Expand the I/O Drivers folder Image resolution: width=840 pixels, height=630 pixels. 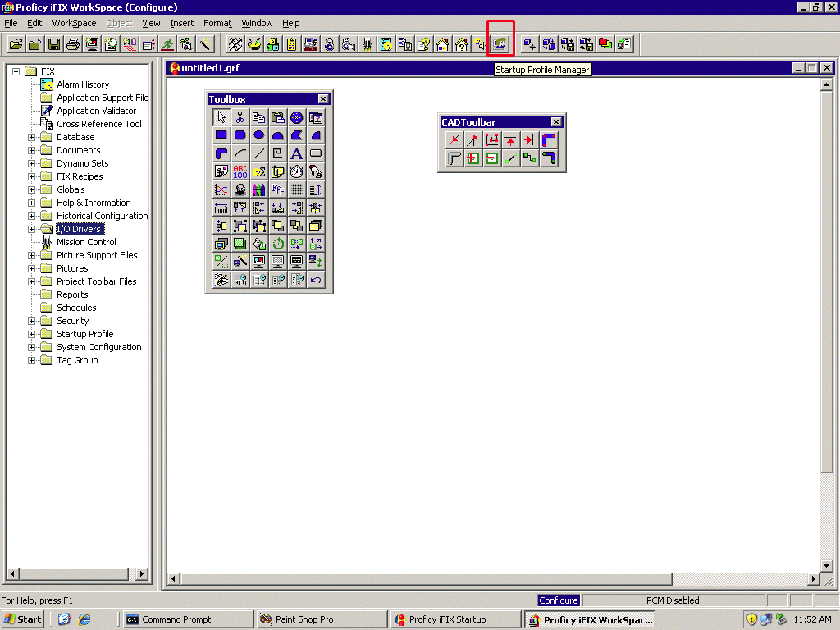32,229
